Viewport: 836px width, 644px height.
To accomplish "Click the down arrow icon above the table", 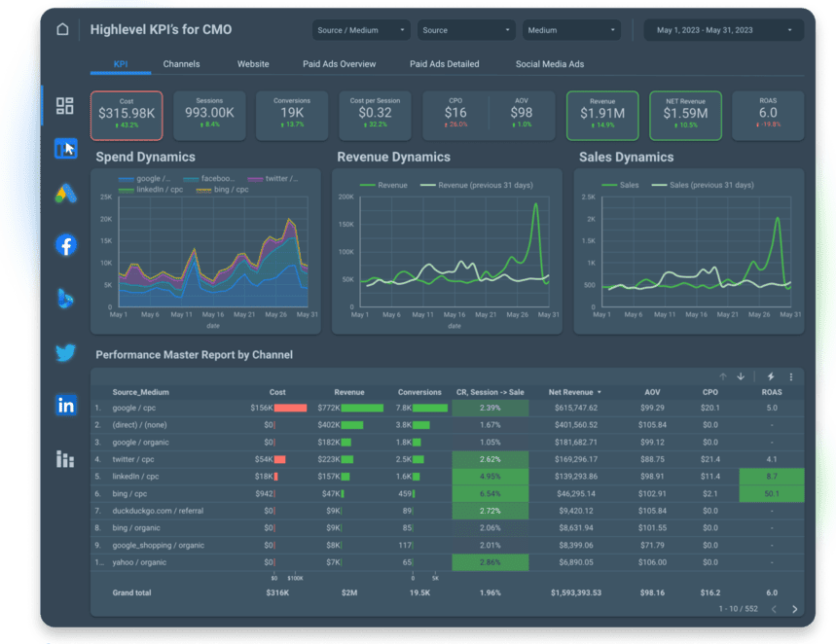I will (741, 376).
